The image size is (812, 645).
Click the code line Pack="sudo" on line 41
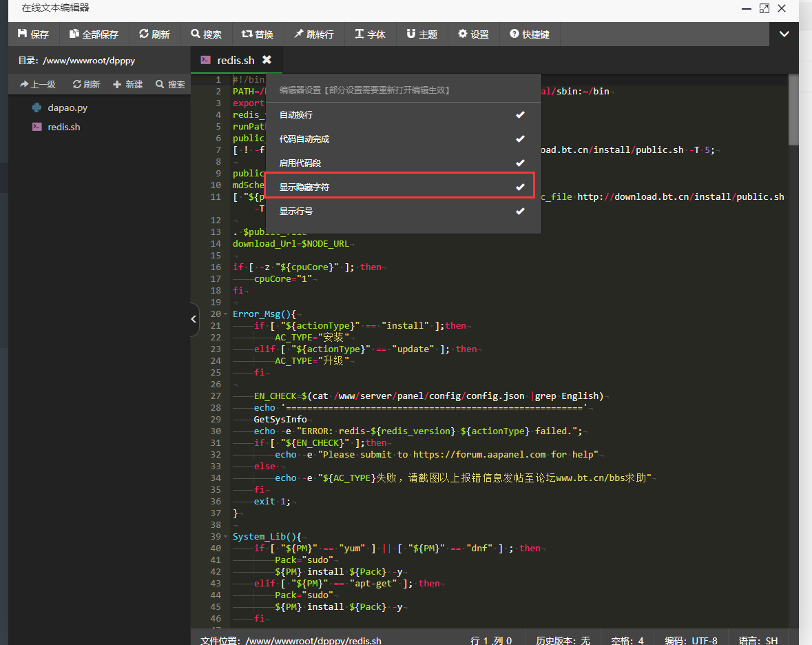click(x=304, y=560)
